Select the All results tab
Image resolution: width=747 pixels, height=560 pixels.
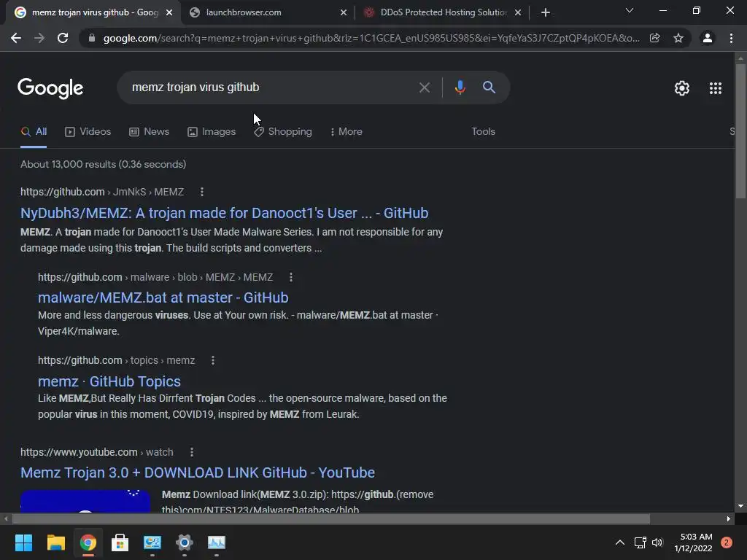(x=34, y=132)
